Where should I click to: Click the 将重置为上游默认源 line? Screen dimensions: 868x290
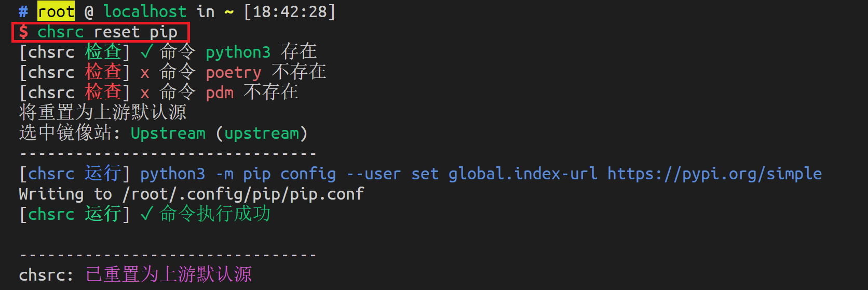[103, 112]
